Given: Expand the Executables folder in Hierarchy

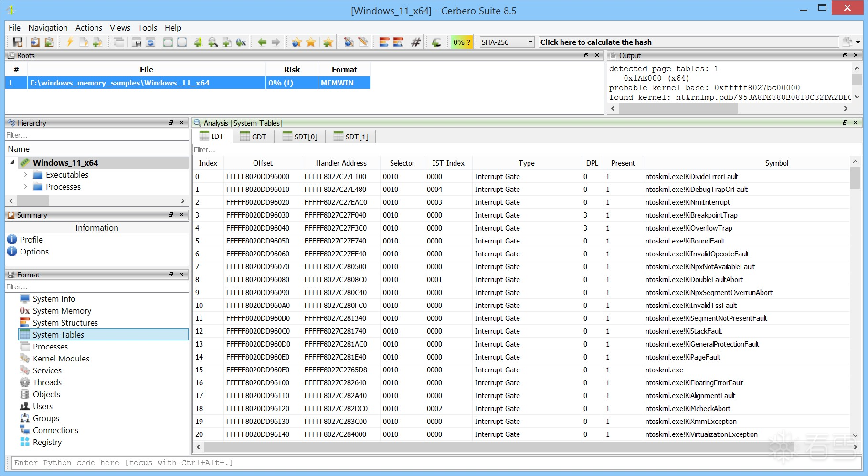Looking at the screenshot, I should pyautogui.click(x=25, y=175).
